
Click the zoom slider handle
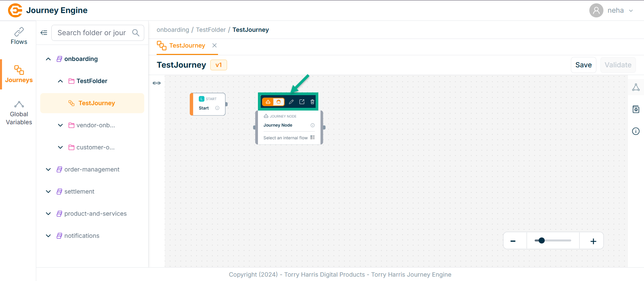pyautogui.click(x=542, y=240)
